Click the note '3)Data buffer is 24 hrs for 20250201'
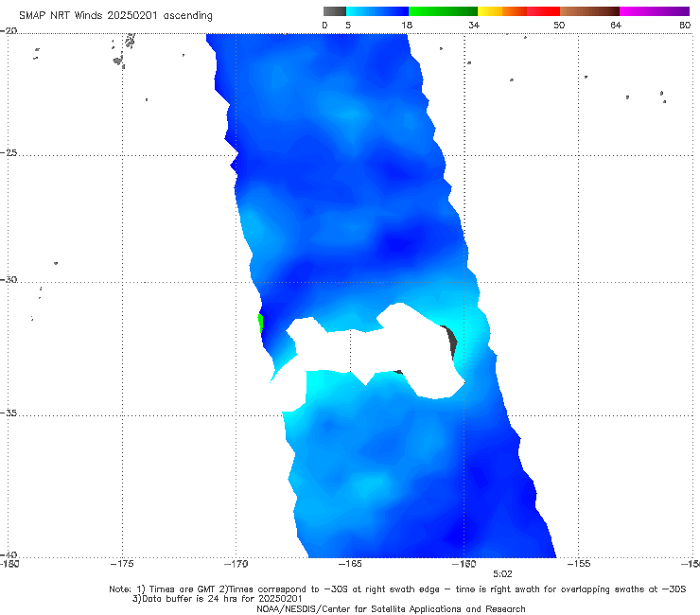 217,599
